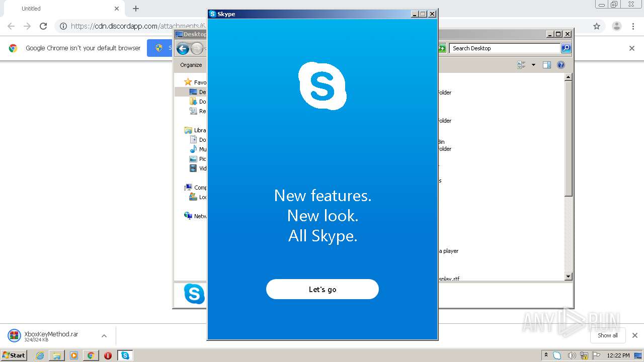Image resolution: width=644 pixels, height=362 pixels.
Task: Show hidden system tray icons
Action: point(546,355)
